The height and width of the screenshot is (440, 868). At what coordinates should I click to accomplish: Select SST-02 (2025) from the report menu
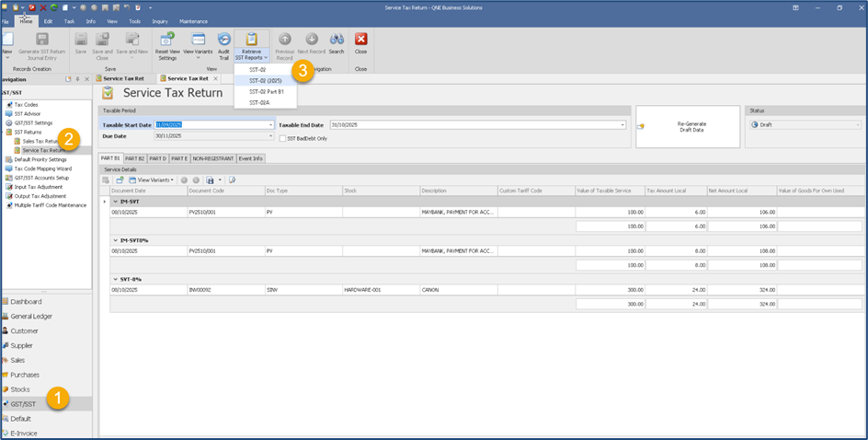(266, 81)
